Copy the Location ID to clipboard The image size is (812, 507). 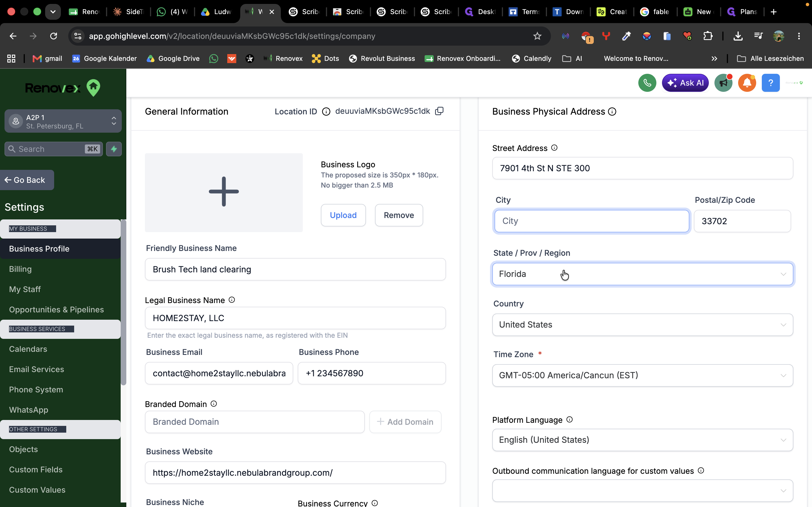tap(439, 111)
